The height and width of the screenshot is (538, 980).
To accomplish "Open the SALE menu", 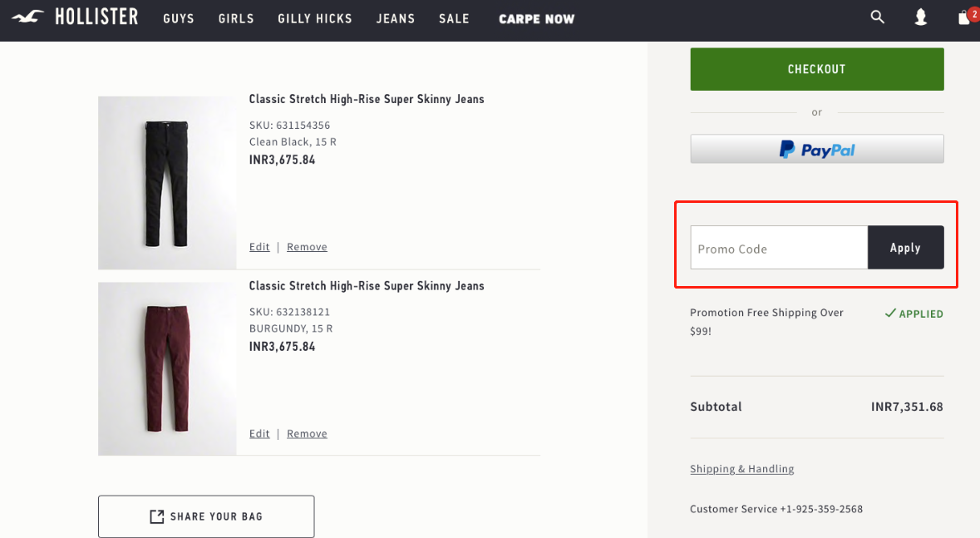I will pyautogui.click(x=454, y=19).
